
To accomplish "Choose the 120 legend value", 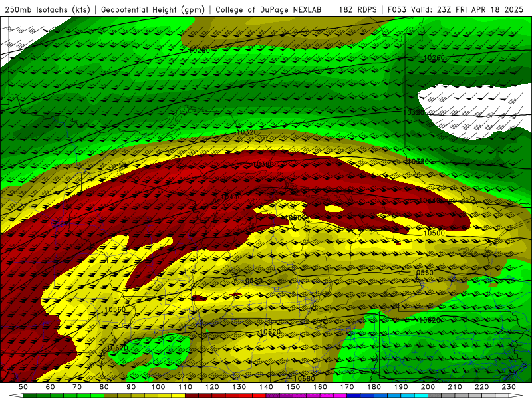I will click(x=212, y=387).
